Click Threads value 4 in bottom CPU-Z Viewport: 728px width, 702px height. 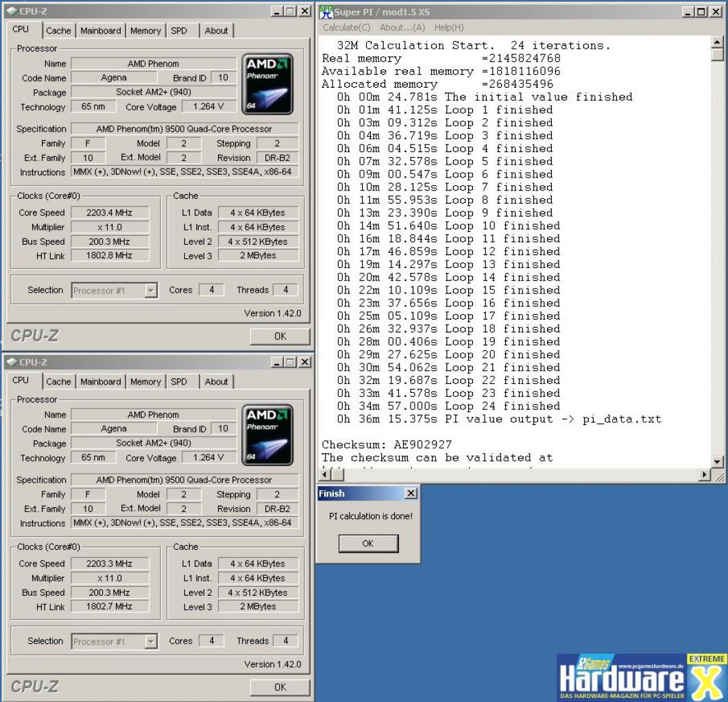click(x=286, y=641)
